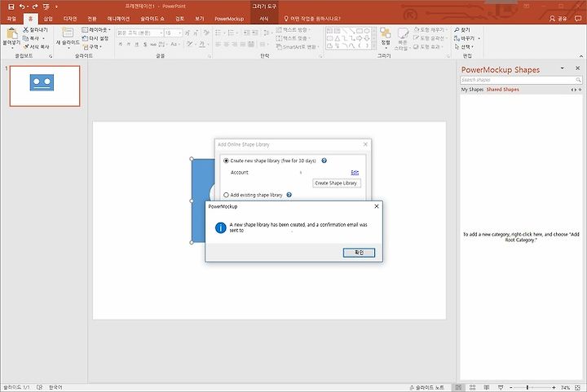Switch to Normal view icon
The height and width of the screenshot is (392, 587).
[458, 387]
